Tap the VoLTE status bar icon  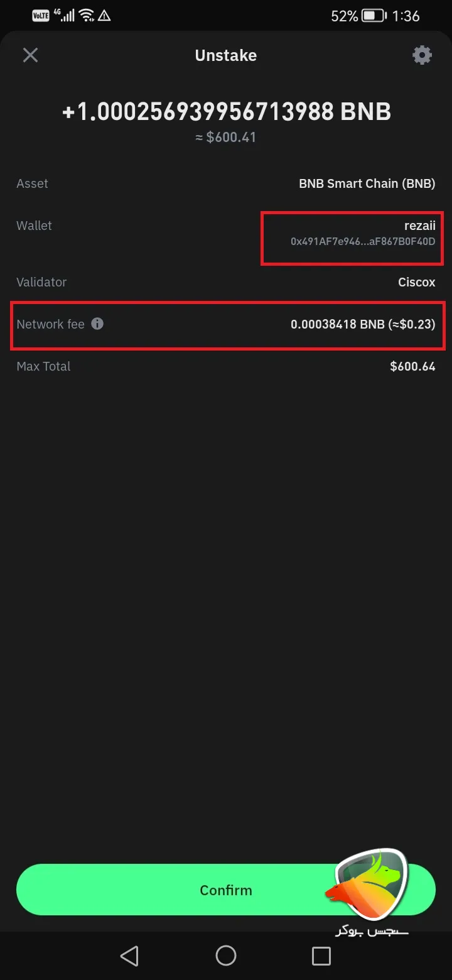(40, 15)
